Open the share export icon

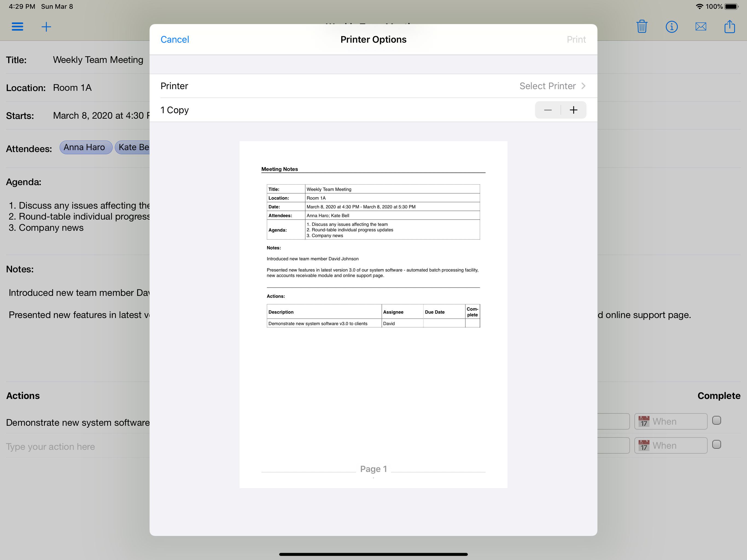click(x=730, y=27)
